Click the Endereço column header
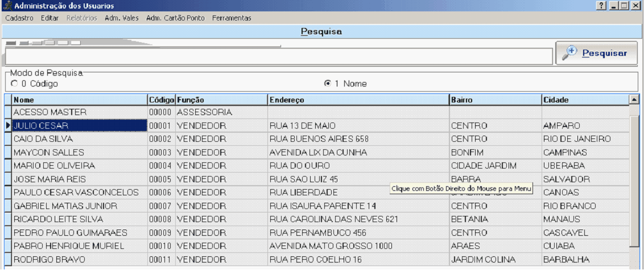The width and height of the screenshot is (644, 270). [x=358, y=100]
